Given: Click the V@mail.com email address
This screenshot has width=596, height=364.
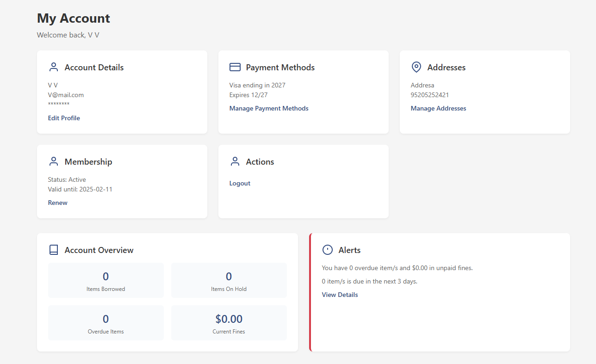Looking at the screenshot, I should tap(66, 95).
